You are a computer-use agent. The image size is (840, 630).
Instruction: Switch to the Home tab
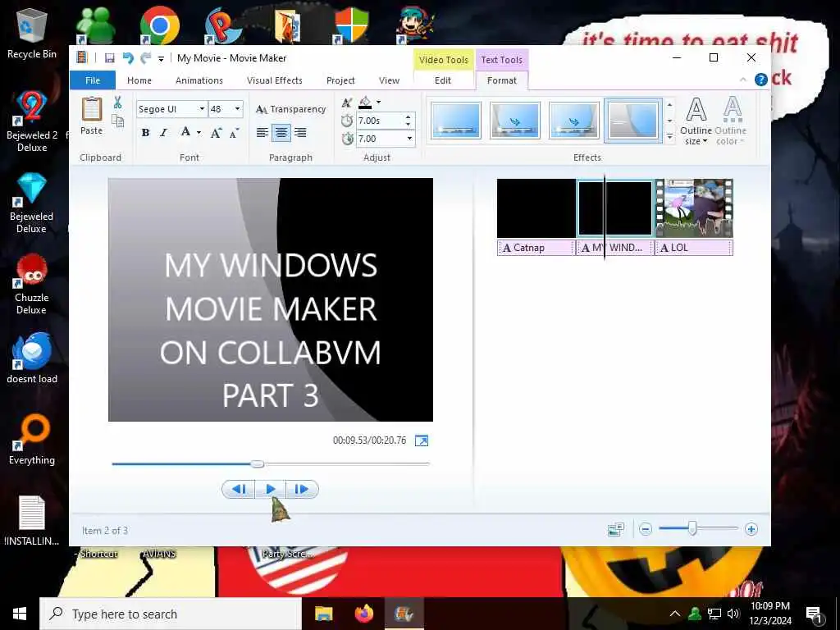[139, 80]
